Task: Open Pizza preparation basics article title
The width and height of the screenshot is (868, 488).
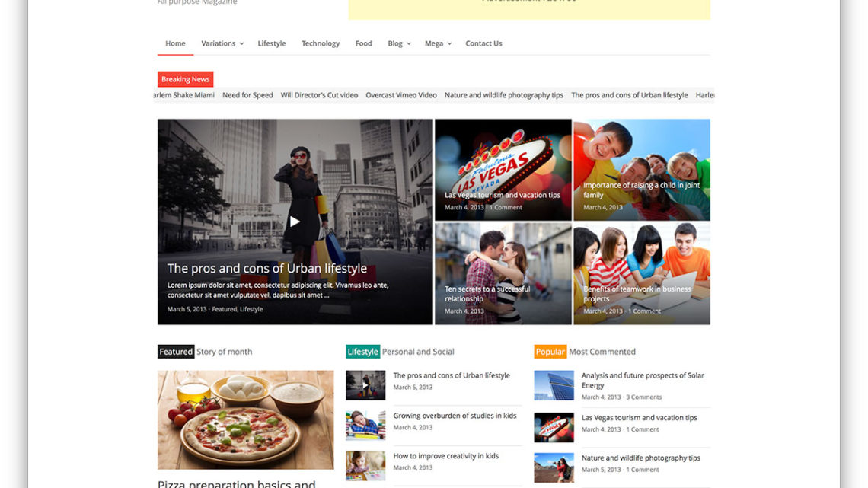Action: (237, 483)
